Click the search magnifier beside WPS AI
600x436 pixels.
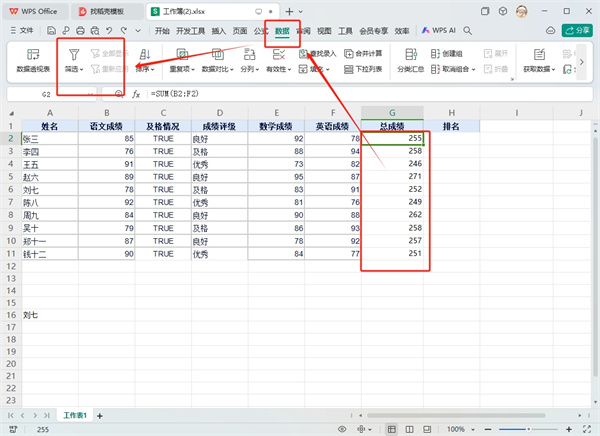click(467, 31)
